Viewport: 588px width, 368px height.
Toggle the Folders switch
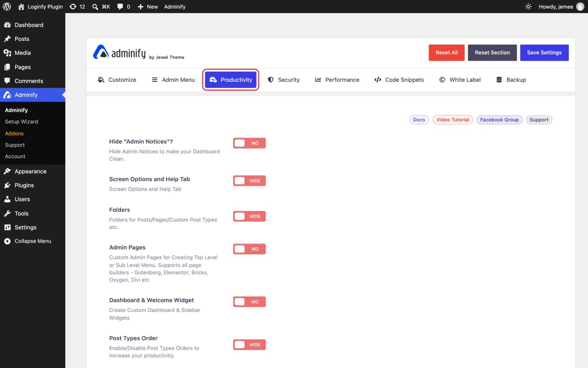[249, 216]
